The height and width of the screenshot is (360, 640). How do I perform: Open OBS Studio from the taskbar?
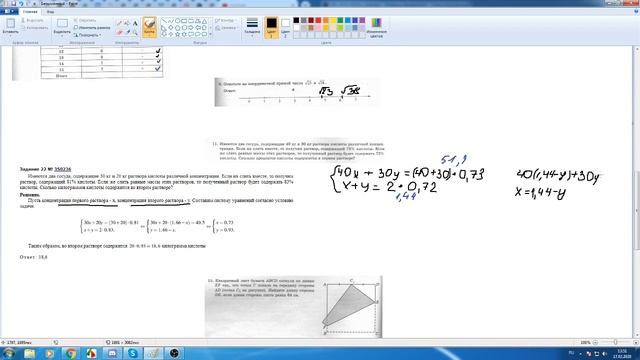(174, 353)
